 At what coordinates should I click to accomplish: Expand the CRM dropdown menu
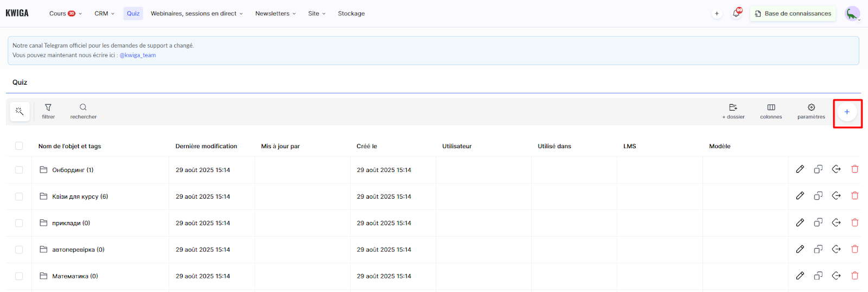pos(104,14)
